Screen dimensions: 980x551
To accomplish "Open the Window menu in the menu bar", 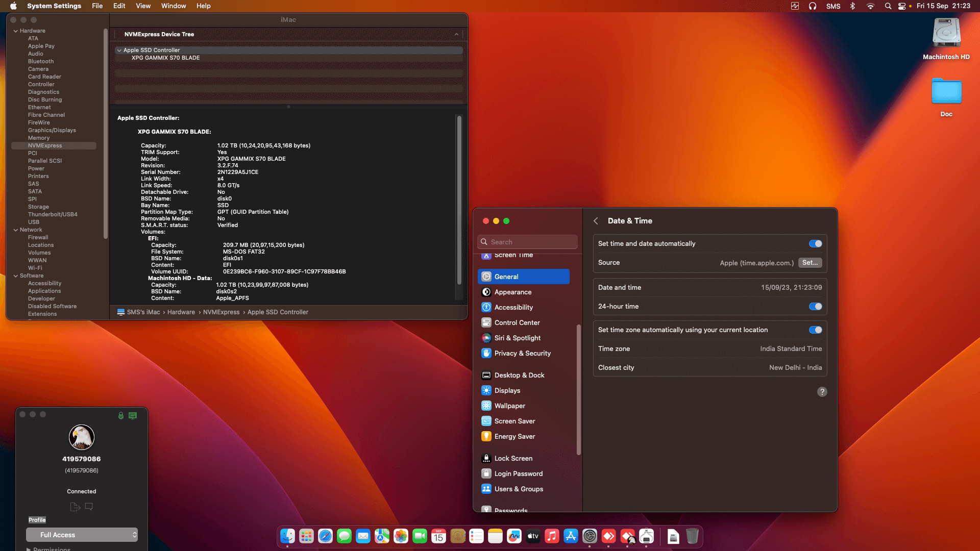I will 173,6.
